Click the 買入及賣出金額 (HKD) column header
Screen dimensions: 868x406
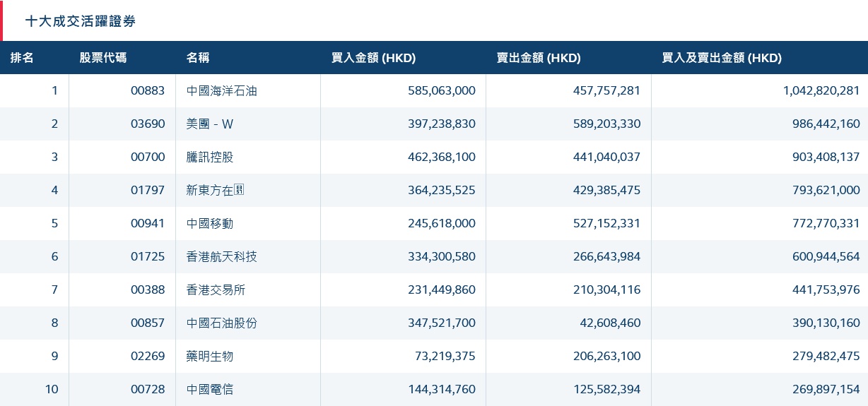click(722, 58)
